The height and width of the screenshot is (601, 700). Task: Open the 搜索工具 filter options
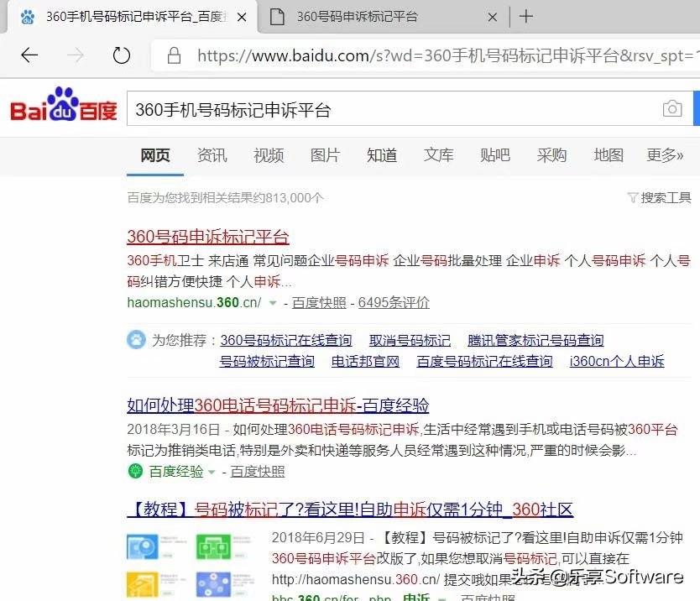point(661,196)
